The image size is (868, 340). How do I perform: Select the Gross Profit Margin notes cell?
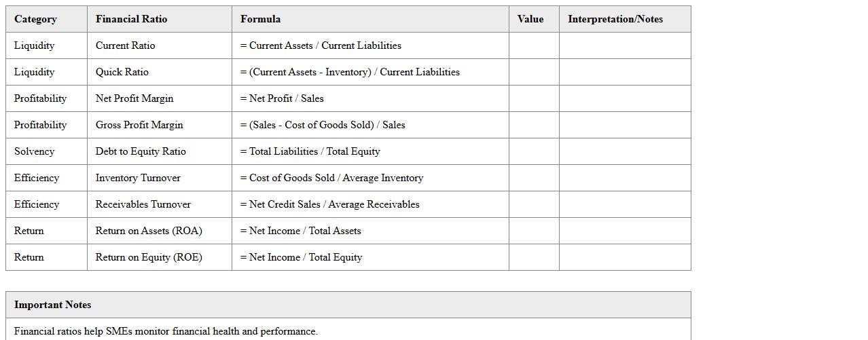(x=625, y=125)
